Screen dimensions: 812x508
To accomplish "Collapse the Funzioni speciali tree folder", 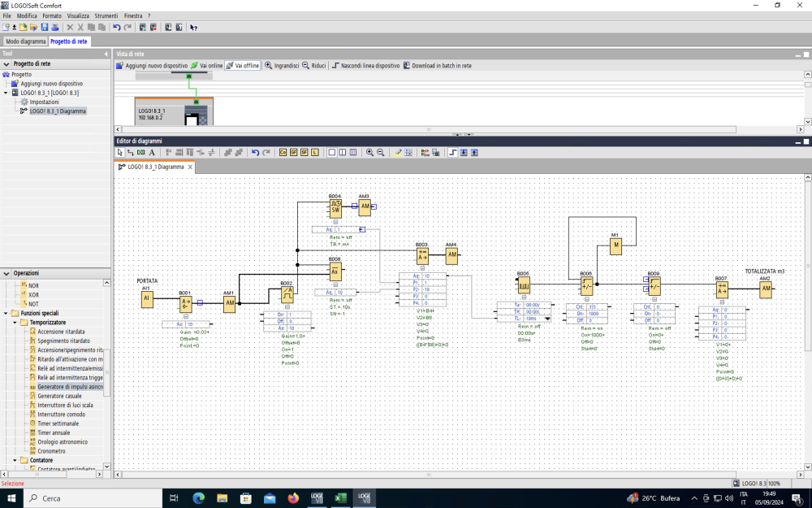I will [x=6, y=313].
